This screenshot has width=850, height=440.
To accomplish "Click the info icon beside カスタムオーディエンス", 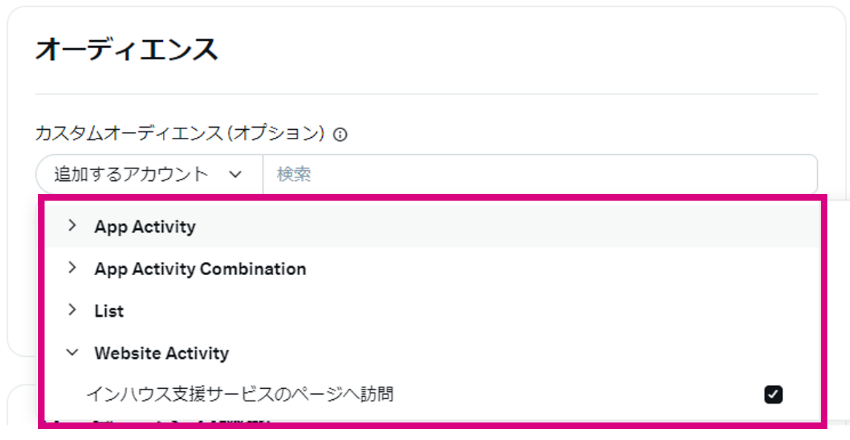I will pos(340,134).
